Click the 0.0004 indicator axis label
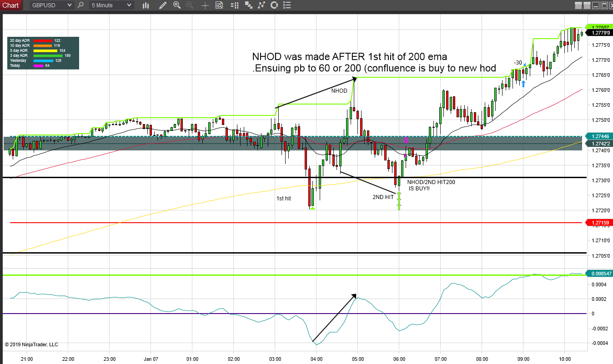613x364 pixels. click(x=599, y=284)
